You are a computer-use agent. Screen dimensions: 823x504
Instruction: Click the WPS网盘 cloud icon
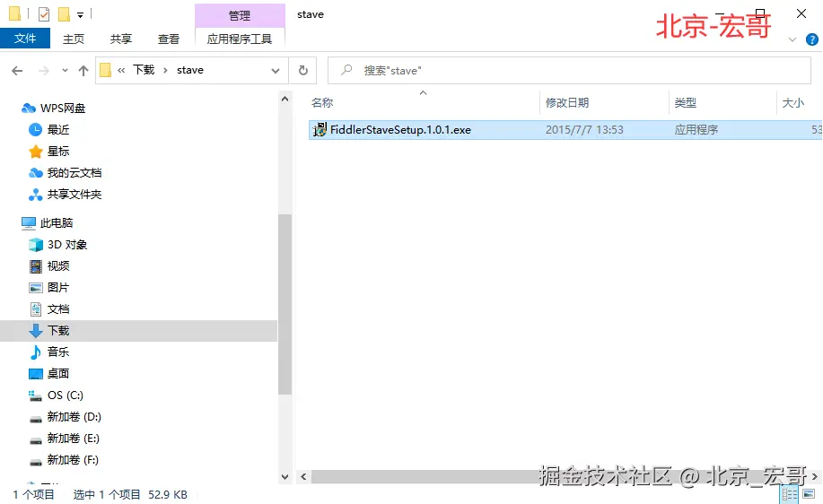coord(29,108)
